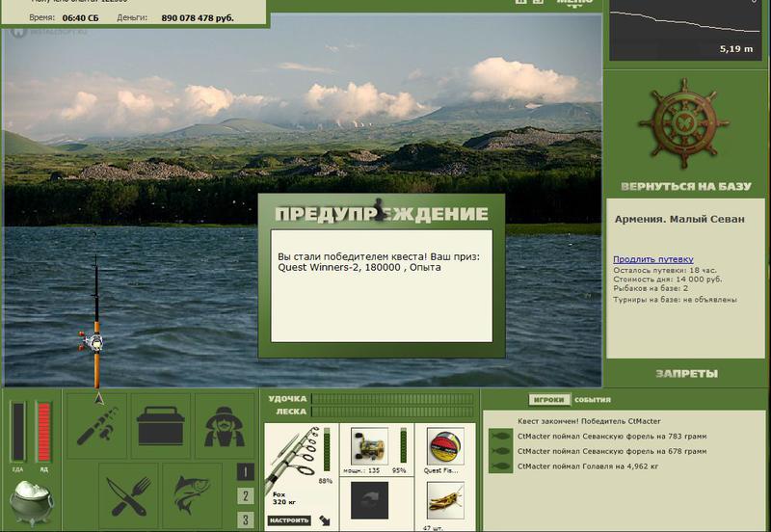Click the Настроить button
Viewport: 771px width, 532px height.
coord(289,520)
